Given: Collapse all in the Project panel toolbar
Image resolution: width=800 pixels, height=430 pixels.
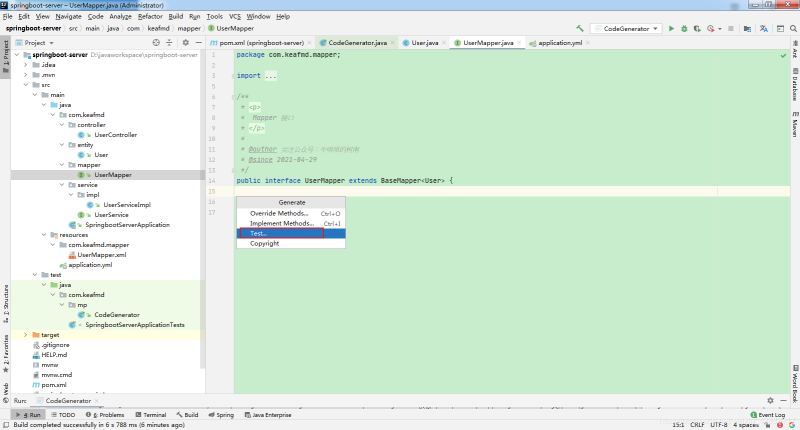Looking at the screenshot, I should (170, 44).
